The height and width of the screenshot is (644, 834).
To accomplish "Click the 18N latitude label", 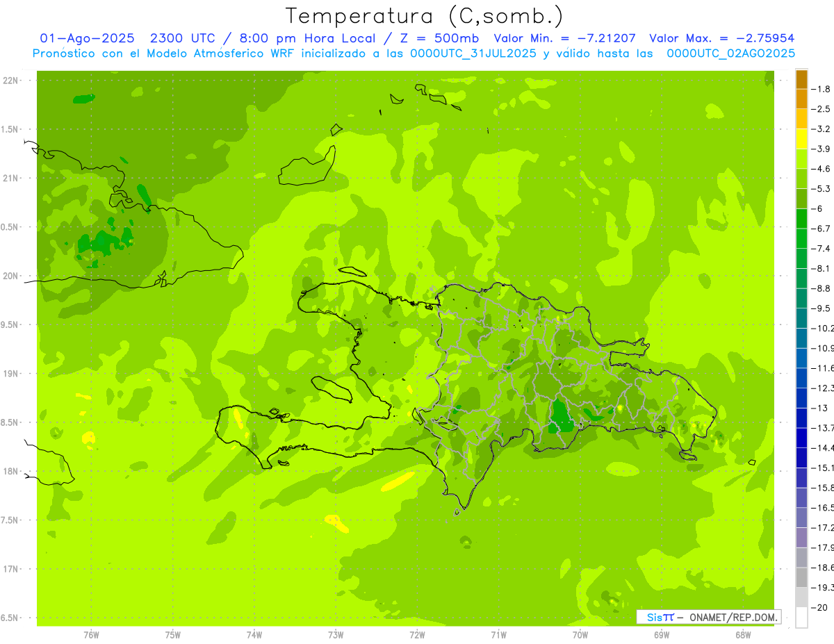I will tap(11, 472).
